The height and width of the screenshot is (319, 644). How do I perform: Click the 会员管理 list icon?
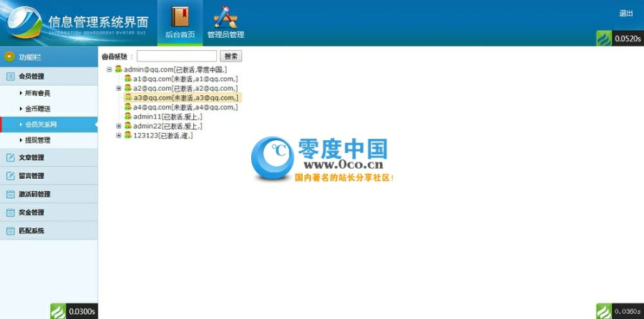click(11, 77)
